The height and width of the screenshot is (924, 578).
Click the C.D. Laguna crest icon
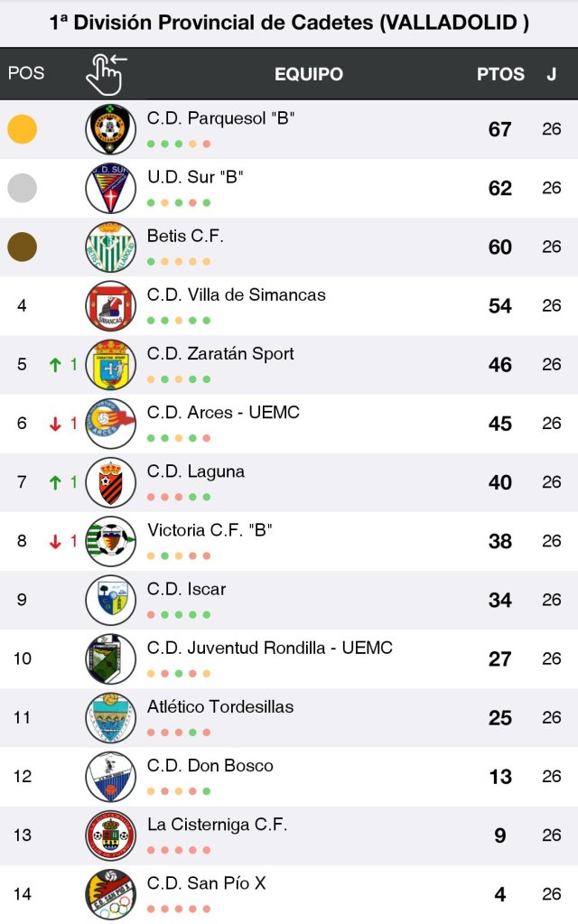(110, 482)
